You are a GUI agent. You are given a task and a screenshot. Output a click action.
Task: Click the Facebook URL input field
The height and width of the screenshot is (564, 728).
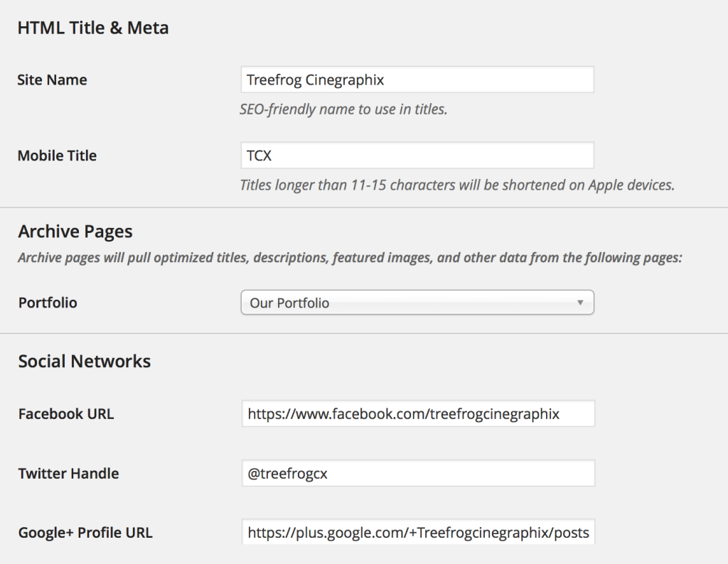(x=418, y=413)
